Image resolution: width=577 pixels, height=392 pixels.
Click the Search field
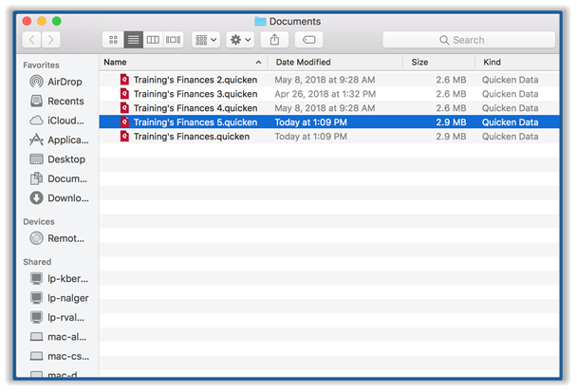(x=468, y=40)
